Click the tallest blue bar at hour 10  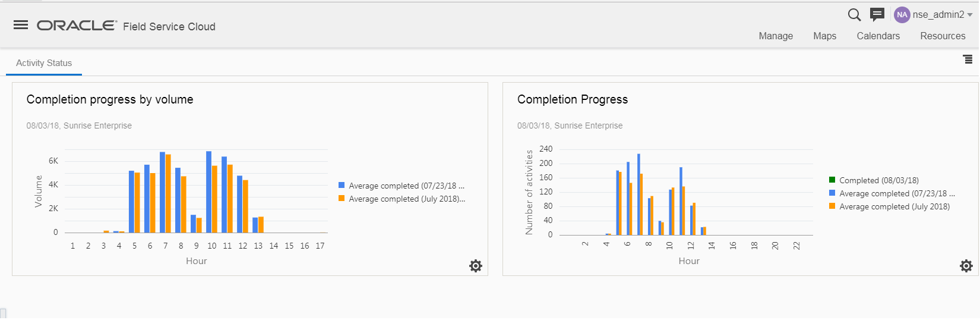pos(209,192)
